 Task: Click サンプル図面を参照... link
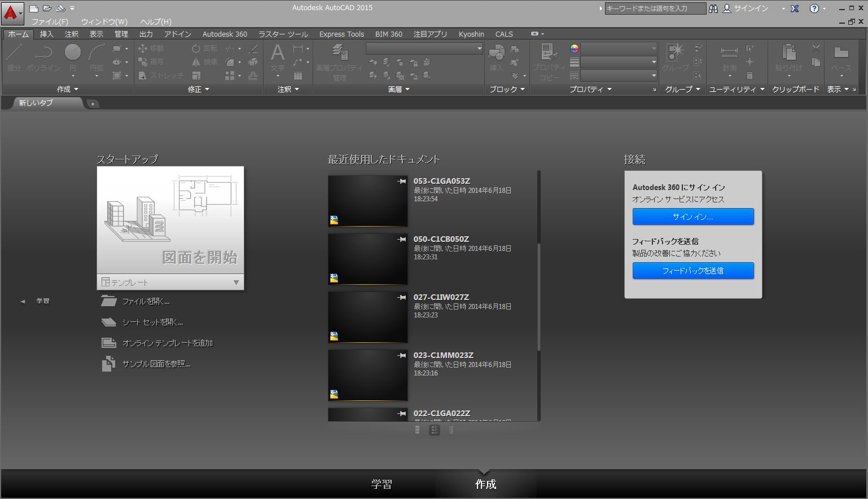coord(146,364)
